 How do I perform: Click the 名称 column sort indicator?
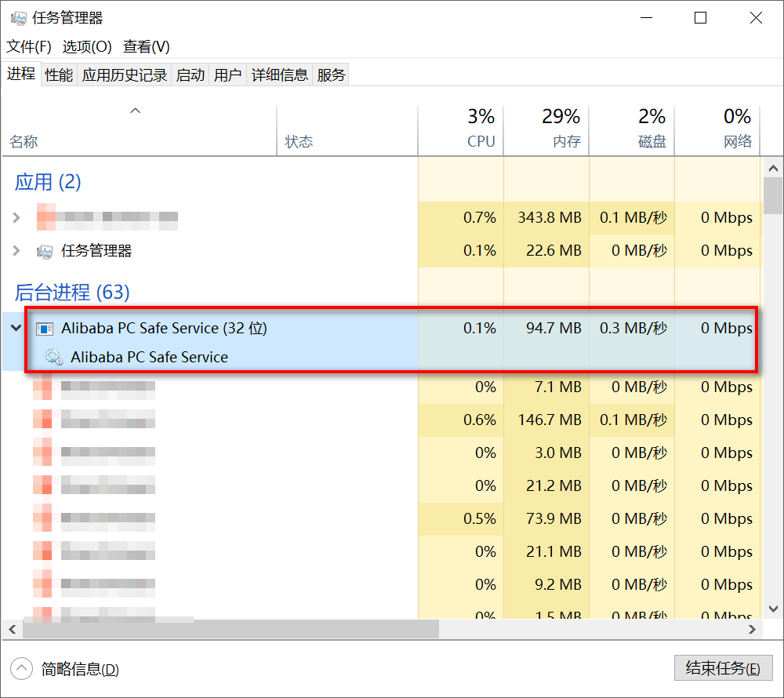tap(135, 111)
